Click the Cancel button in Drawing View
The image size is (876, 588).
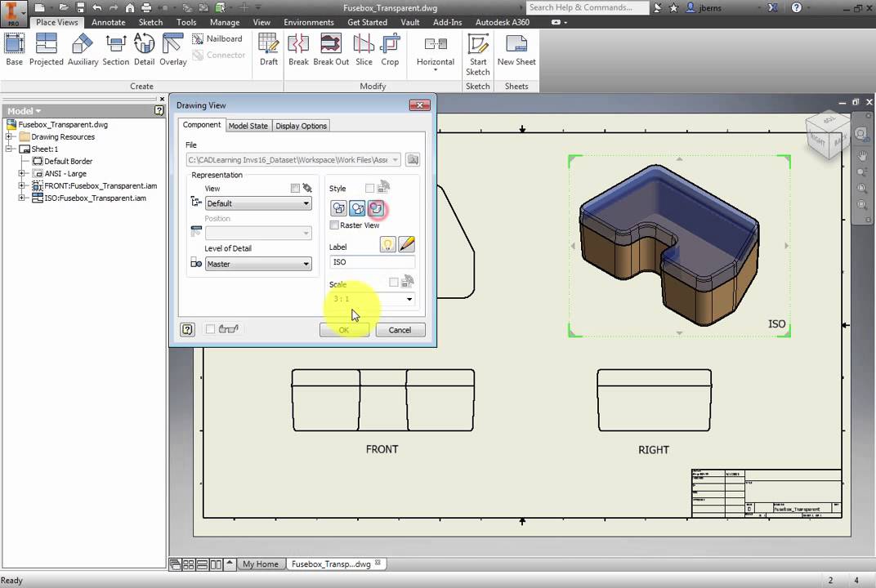click(x=400, y=330)
